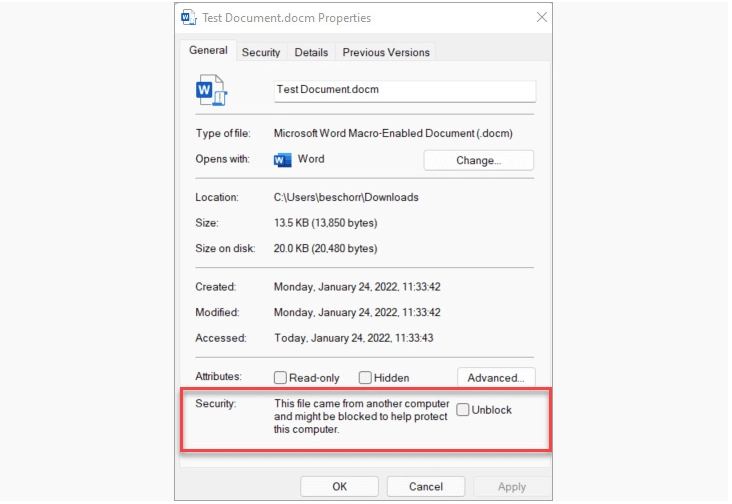Click the large Word macro document icon
Screen dimensions: 732x504
pyautogui.click(x=211, y=91)
